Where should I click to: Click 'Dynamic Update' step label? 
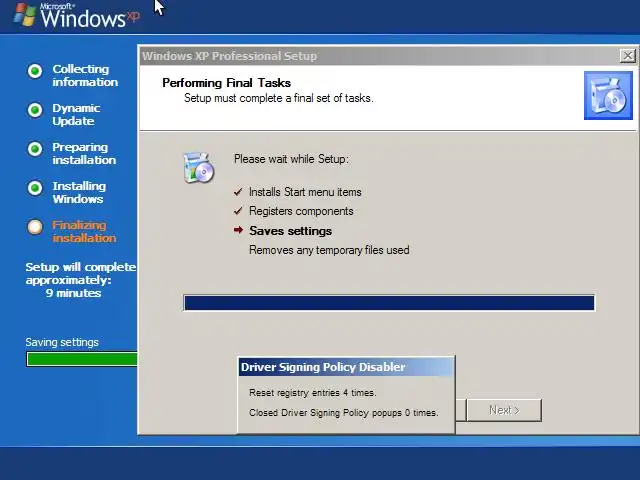(x=76, y=114)
